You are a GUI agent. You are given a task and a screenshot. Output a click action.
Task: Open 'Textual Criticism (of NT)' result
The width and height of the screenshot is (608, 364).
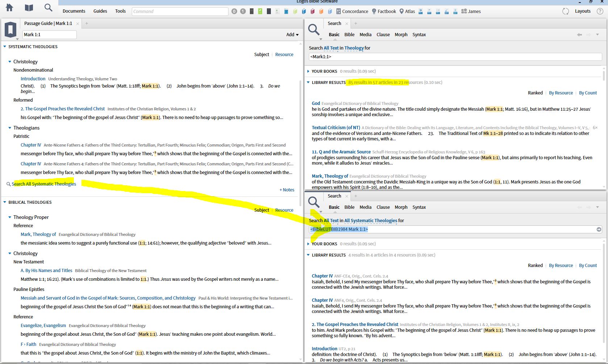coord(336,128)
